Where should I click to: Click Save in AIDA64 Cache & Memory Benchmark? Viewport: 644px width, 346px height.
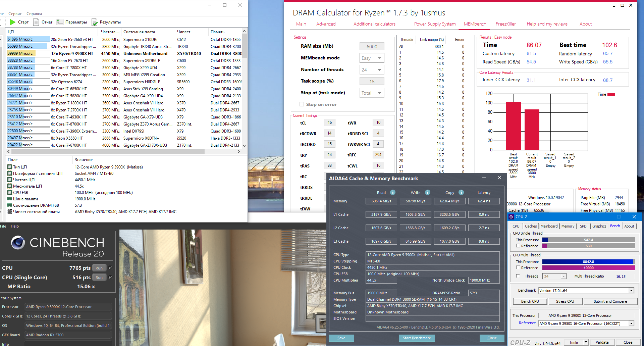[341, 338]
